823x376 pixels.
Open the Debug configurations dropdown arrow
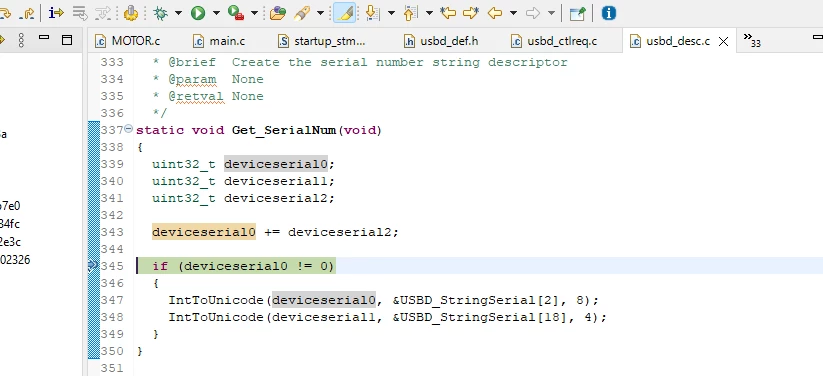(178, 13)
